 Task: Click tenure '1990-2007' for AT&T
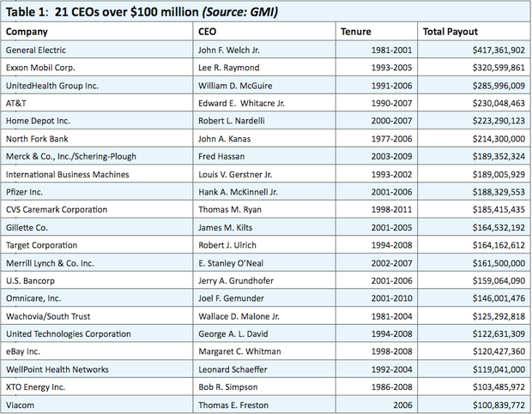coord(391,104)
